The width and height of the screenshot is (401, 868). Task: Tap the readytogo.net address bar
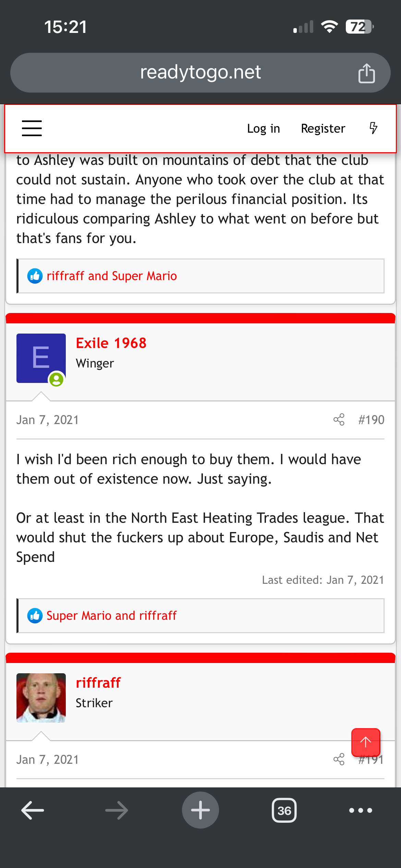click(200, 73)
